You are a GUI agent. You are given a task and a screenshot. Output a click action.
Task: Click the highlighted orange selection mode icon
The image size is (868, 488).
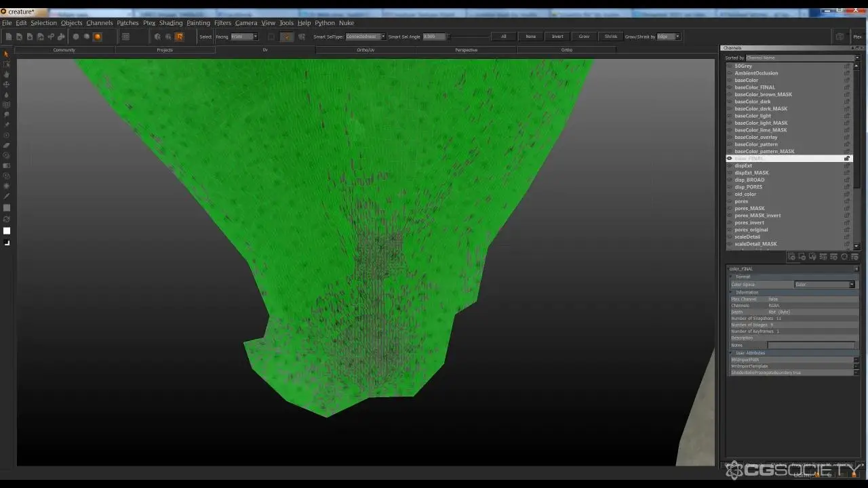[179, 37]
